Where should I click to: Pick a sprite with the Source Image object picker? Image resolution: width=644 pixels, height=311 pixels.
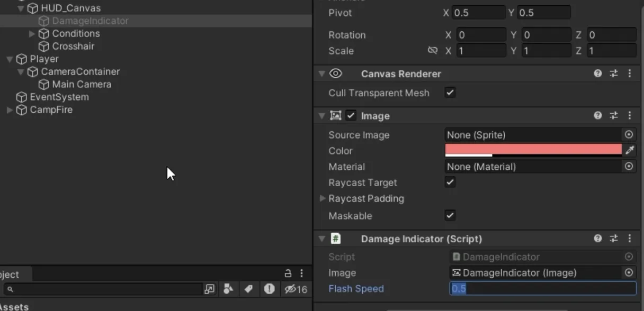point(629,135)
